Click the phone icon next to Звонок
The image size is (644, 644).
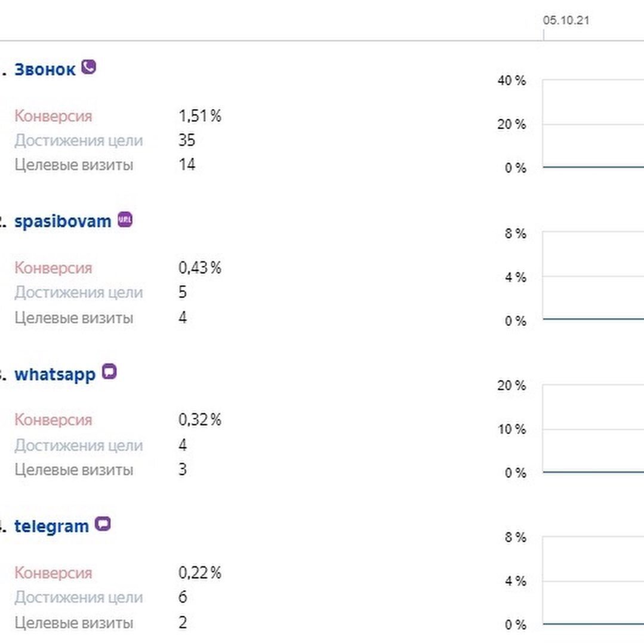(x=88, y=67)
